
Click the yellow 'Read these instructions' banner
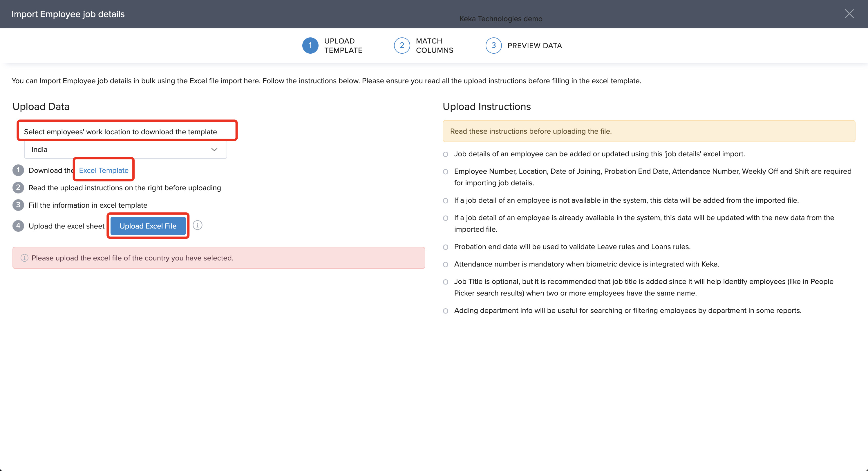pos(649,131)
